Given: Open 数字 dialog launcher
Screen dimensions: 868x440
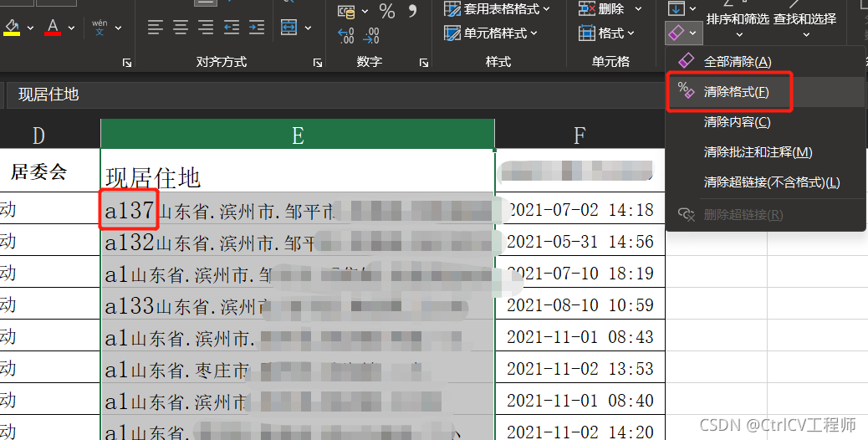Looking at the screenshot, I should coord(424,63).
